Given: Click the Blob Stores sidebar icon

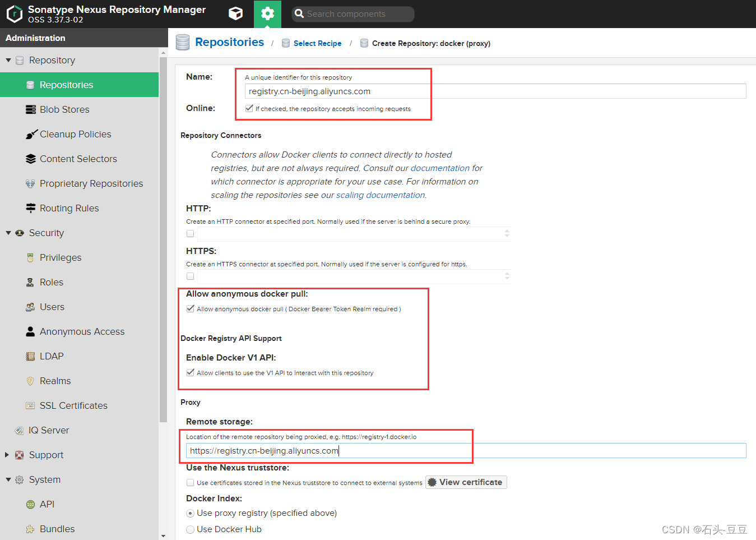Looking at the screenshot, I should point(31,109).
